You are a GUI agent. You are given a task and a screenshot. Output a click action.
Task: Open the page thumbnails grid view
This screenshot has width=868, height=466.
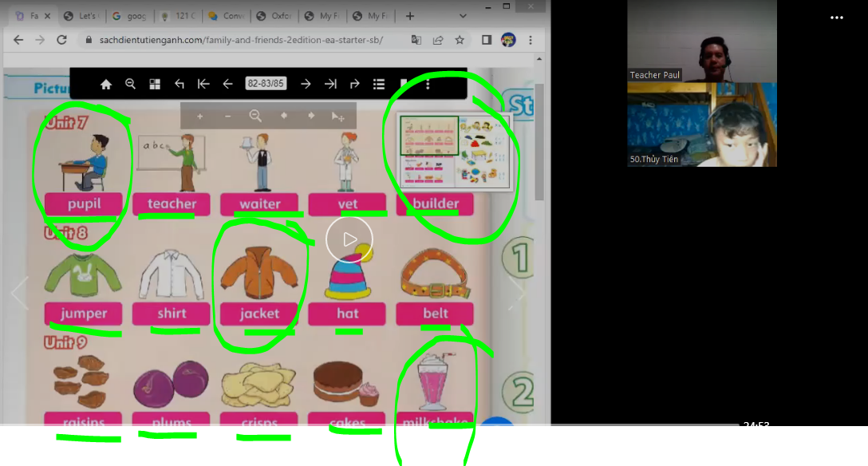[x=155, y=84]
